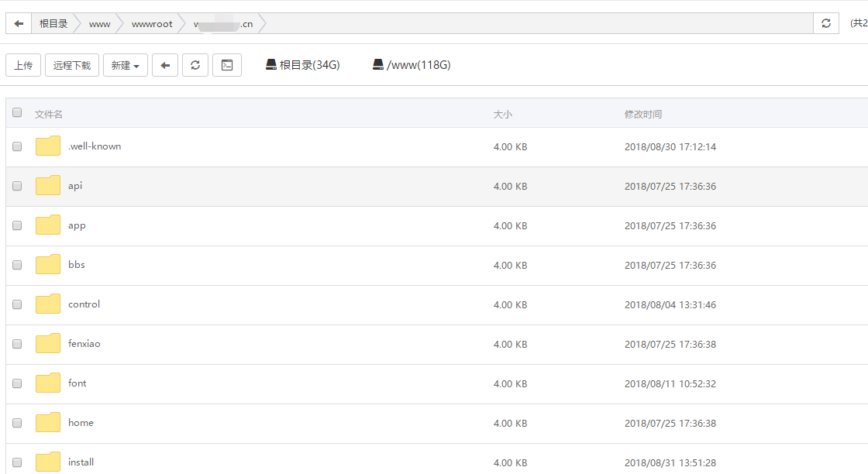Open the 根目录(34G) disk link
868x474 pixels.
303,65
